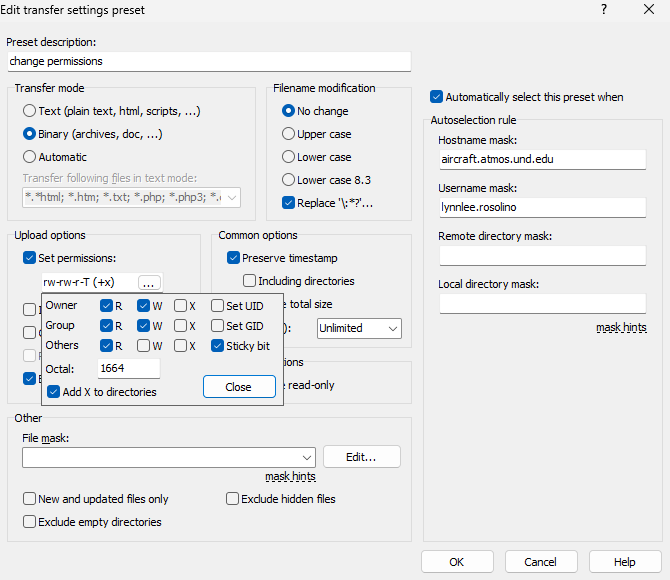
Task: Select the Text transfer mode radio button
Action: click(30, 111)
